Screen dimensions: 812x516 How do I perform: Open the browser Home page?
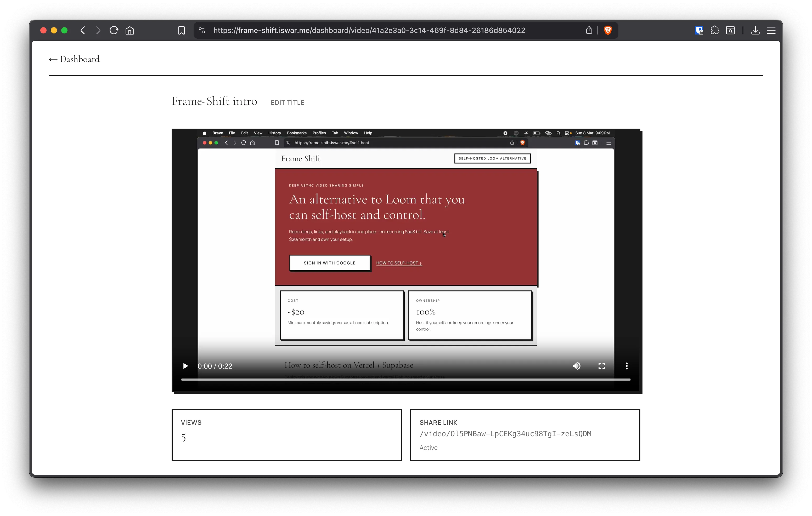point(129,30)
